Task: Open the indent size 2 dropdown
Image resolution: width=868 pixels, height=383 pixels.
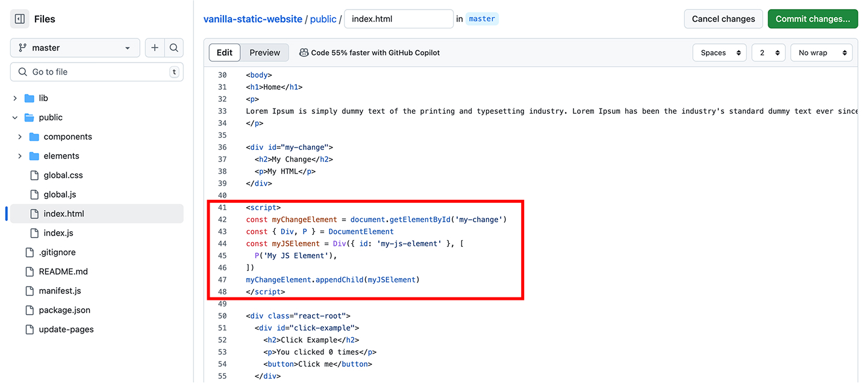Action: click(769, 52)
